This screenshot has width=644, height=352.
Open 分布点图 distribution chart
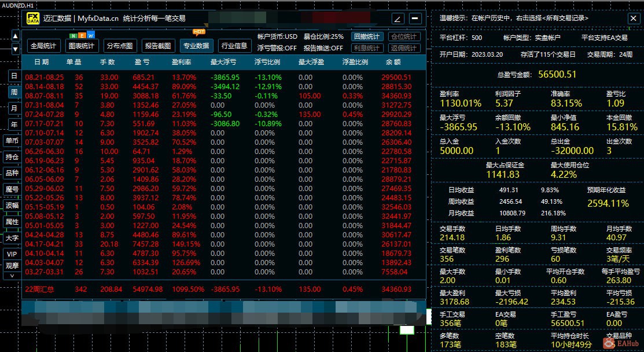[x=120, y=46]
